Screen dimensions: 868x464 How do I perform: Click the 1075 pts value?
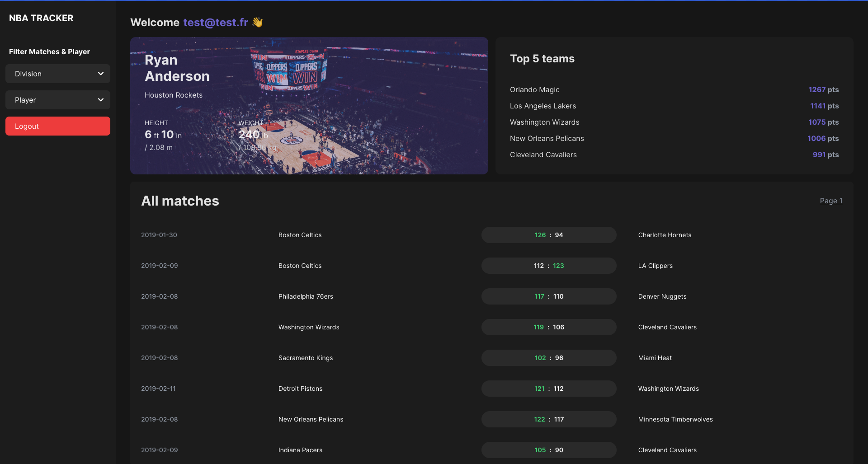click(x=824, y=122)
